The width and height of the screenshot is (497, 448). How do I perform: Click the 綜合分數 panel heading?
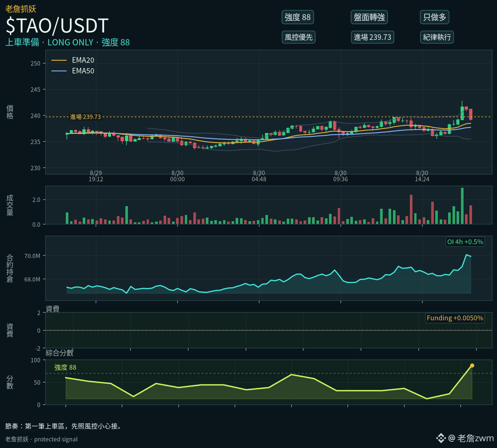60,353
